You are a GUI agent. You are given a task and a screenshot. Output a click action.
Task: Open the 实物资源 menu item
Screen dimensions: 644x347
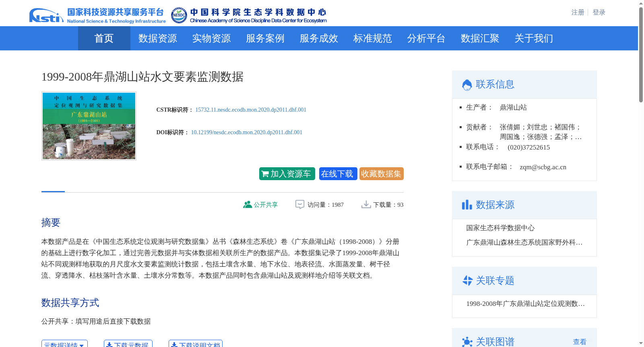(211, 38)
